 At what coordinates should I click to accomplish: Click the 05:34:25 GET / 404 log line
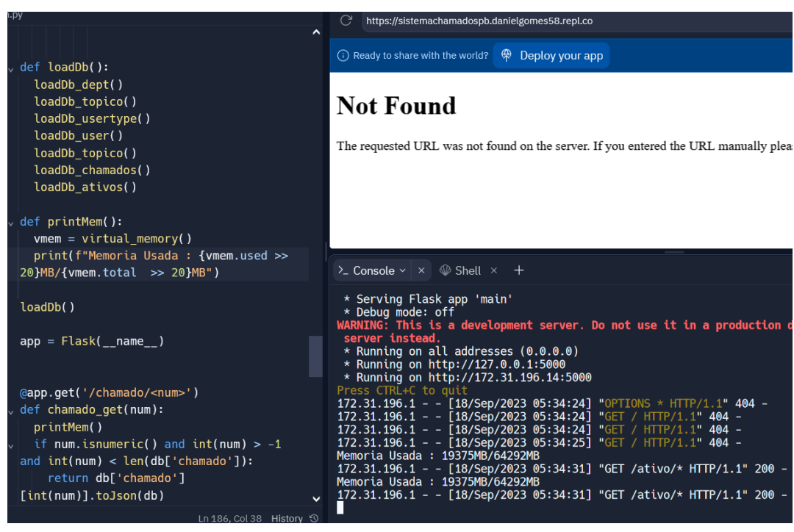point(540,443)
